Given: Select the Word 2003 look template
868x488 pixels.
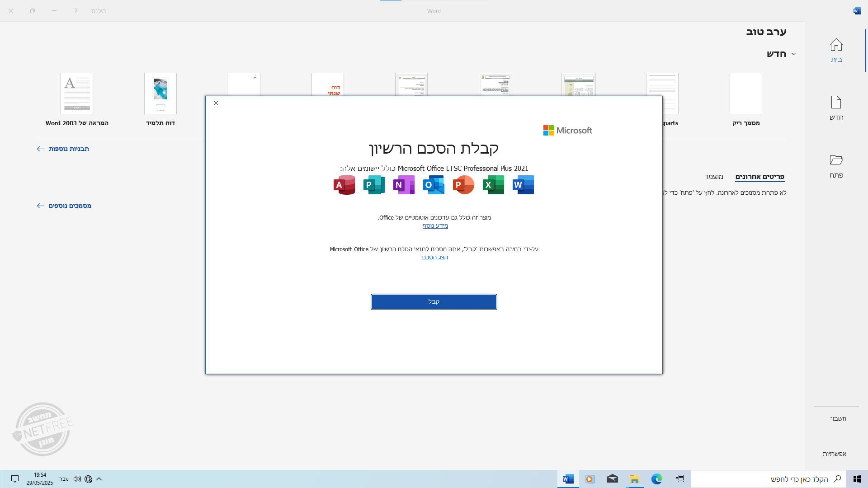Looking at the screenshot, I should pos(77,100).
